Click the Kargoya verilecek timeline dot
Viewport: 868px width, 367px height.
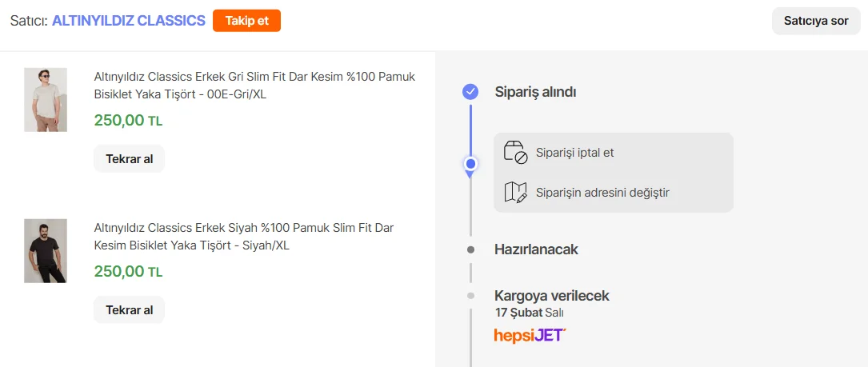(x=470, y=296)
